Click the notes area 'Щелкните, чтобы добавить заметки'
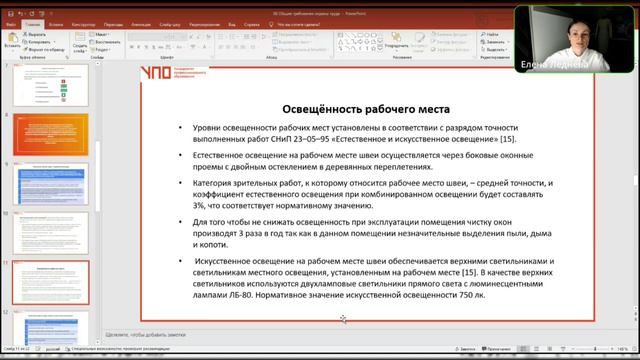This screenshot has height=360, width=640. click(x=145, y=335)
